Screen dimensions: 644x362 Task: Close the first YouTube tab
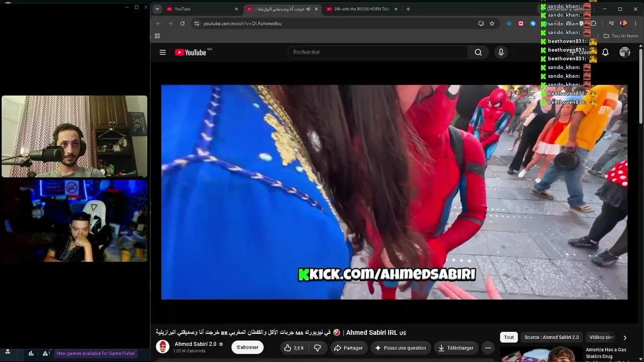pyautogui.click(x=236, y=9)
